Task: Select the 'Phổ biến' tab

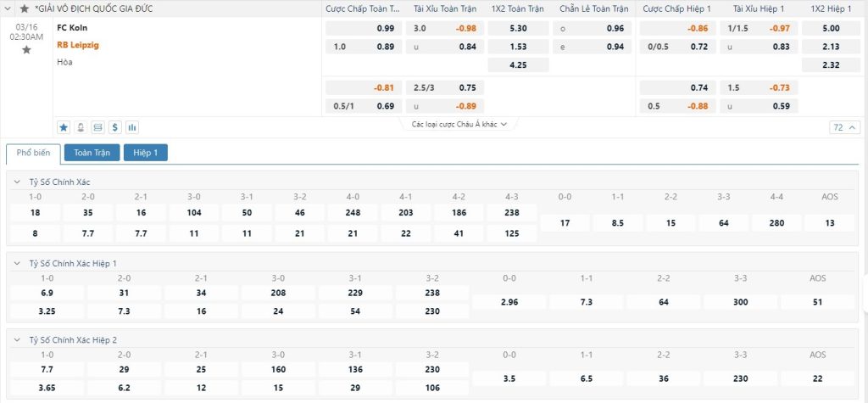Action: click(x=33, y=153)
